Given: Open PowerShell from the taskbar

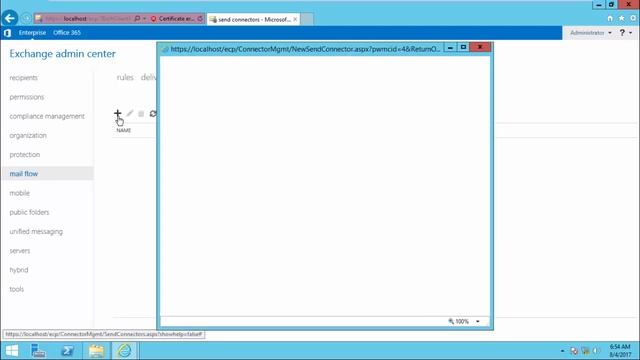Looking at the screenshot, I should [67, 351].
